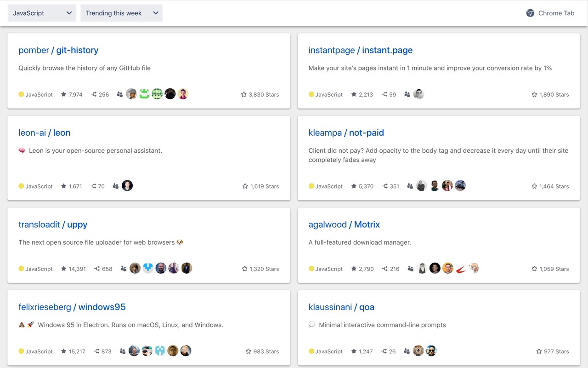Expand the Trending this week dropdown

[x=122, y=13]
